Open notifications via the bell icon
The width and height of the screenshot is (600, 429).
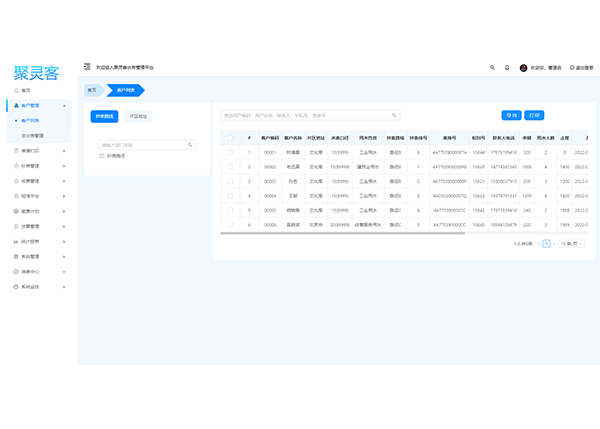tap(507, 67)
